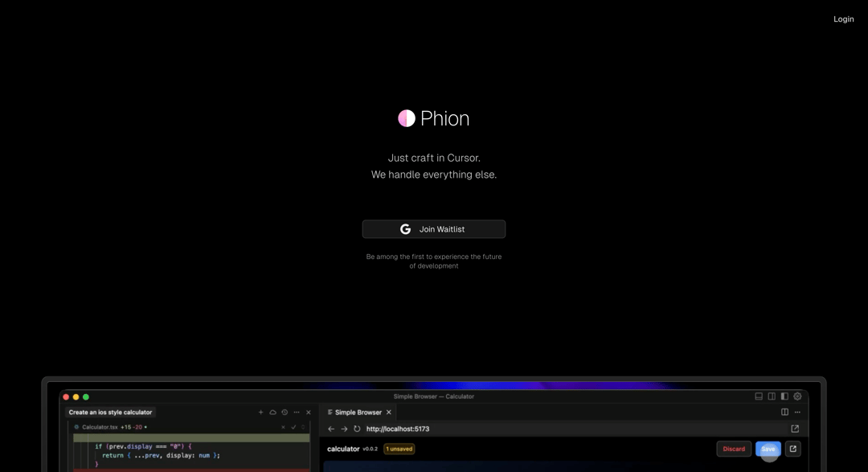Image resolution: width=868 pixels, height=472 pixels.
Task: Open chat history clock icon
Action: click(285, 412)
